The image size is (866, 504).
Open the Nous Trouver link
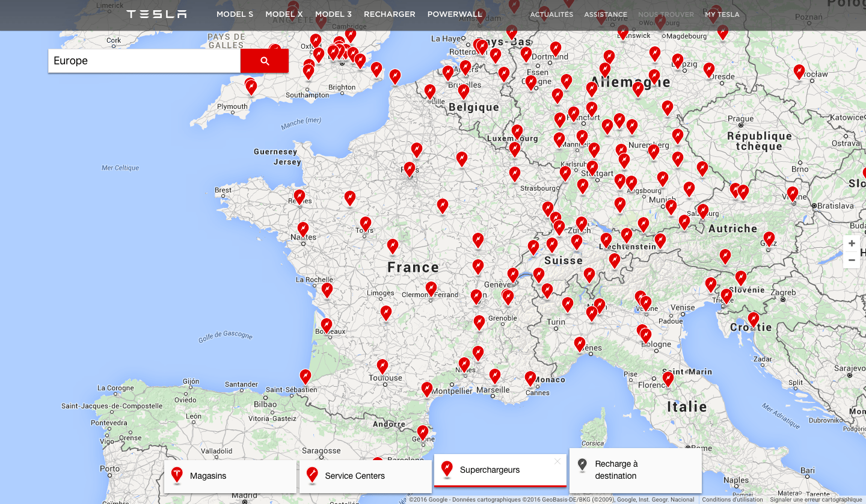[666, 14]
